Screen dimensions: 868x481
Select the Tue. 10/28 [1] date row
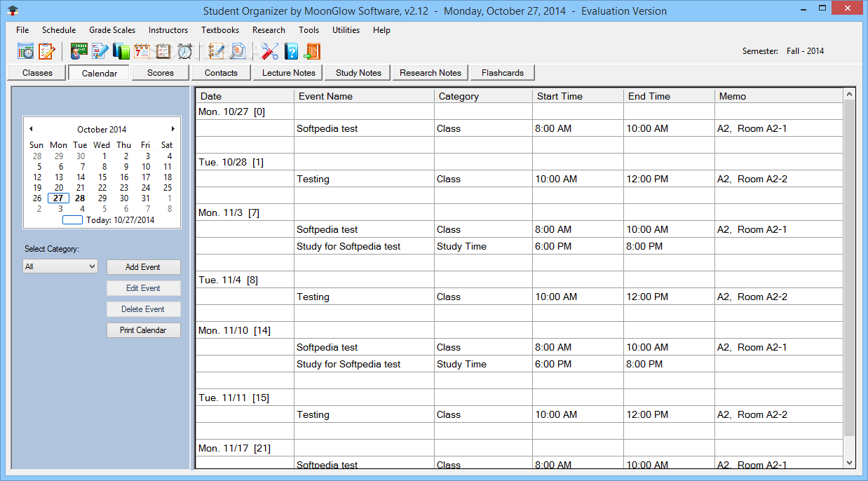pyautogui.click(x=519, y=162)
